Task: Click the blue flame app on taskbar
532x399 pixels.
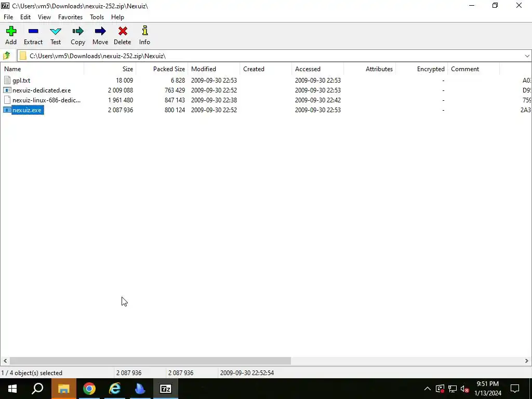Action: click(140, 389)
